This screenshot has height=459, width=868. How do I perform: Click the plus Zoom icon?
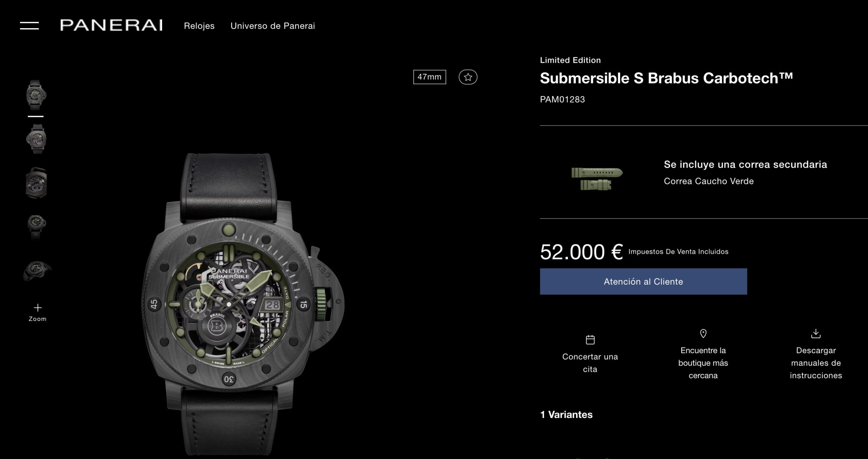coord(38,308)
